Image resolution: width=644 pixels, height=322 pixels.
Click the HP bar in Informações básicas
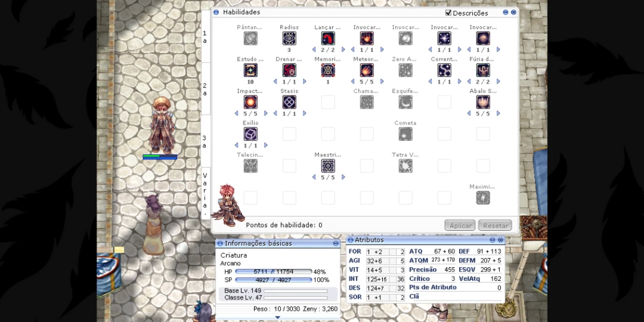point(274,272)
